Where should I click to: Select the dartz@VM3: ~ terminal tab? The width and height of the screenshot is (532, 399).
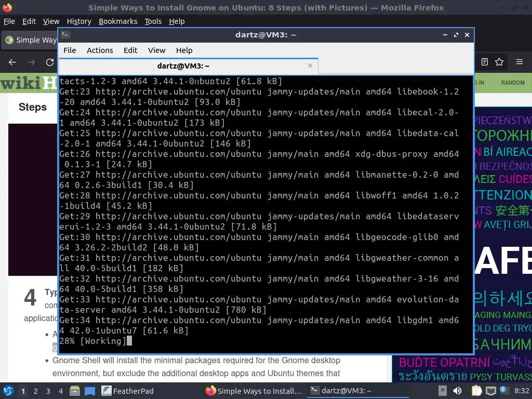click(x=188, y=66)
